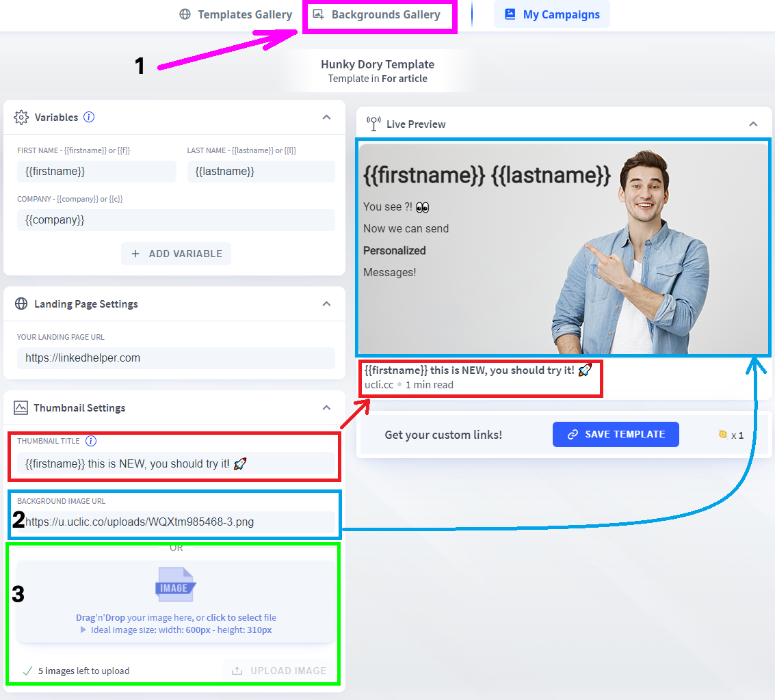This screenshot has height=700, width=775.
Task: Click the Add Variable button
Action: click(x=176, y=254)
